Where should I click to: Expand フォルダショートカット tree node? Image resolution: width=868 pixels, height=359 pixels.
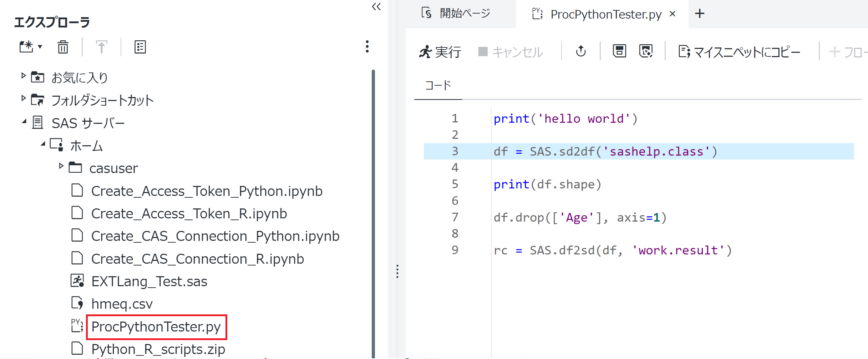24,98
